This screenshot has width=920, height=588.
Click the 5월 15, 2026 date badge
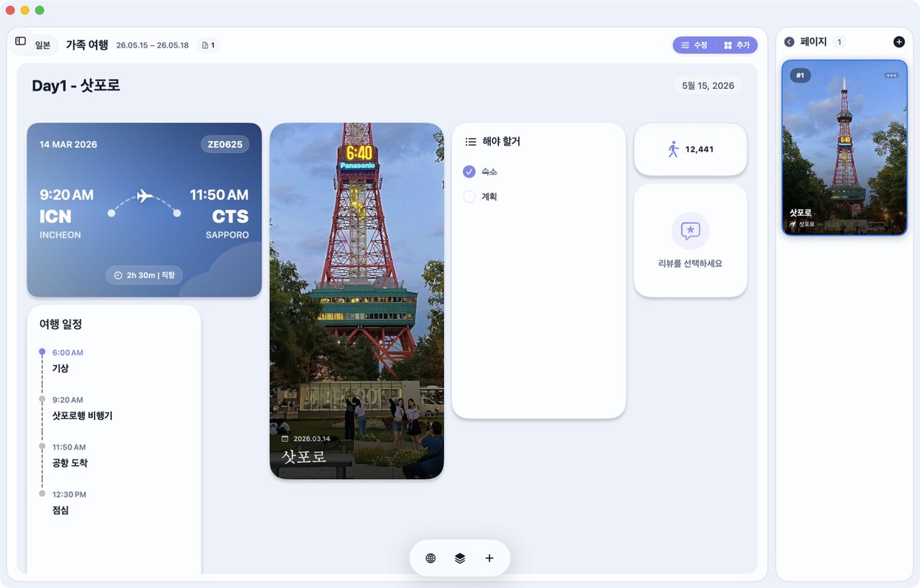point(708,86)
